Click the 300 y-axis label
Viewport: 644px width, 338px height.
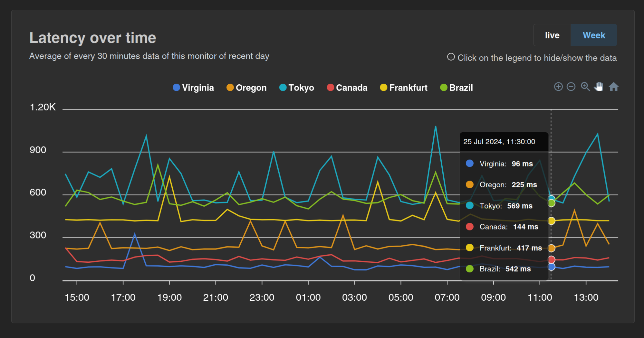pyautogui.click(x=38, y=235)
